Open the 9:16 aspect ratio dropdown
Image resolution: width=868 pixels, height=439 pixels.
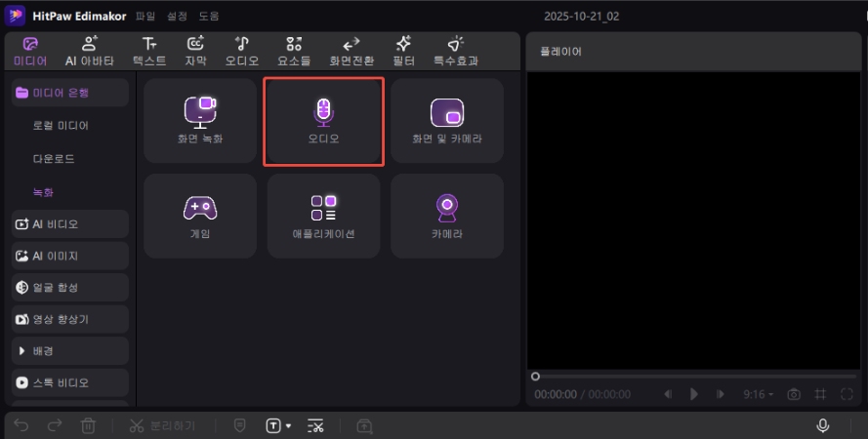pos(758,394)
